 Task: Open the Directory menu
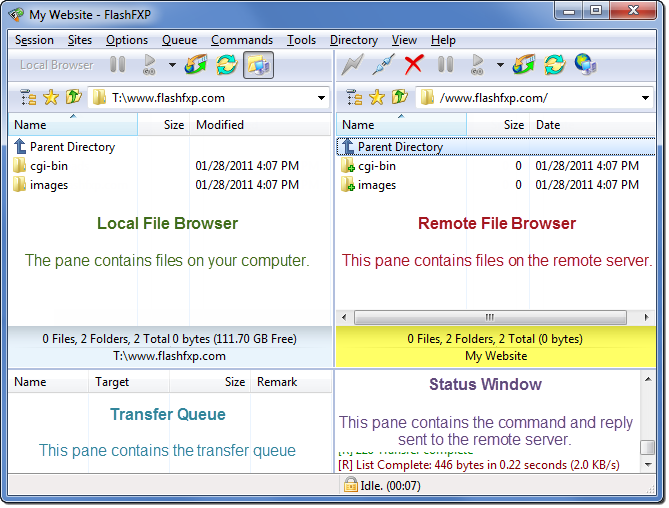354,40
